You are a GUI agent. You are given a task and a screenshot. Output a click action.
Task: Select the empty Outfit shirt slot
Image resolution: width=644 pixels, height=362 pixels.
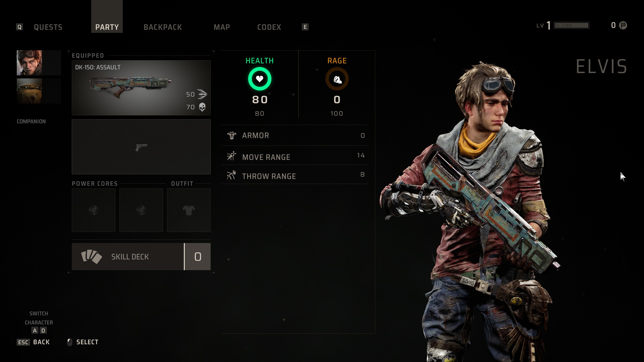189,210
